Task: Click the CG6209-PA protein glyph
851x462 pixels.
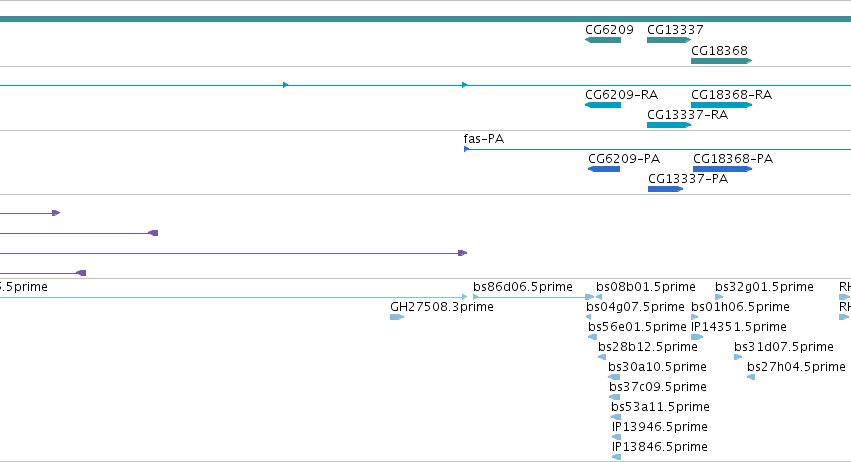Action: pos(604,169)
